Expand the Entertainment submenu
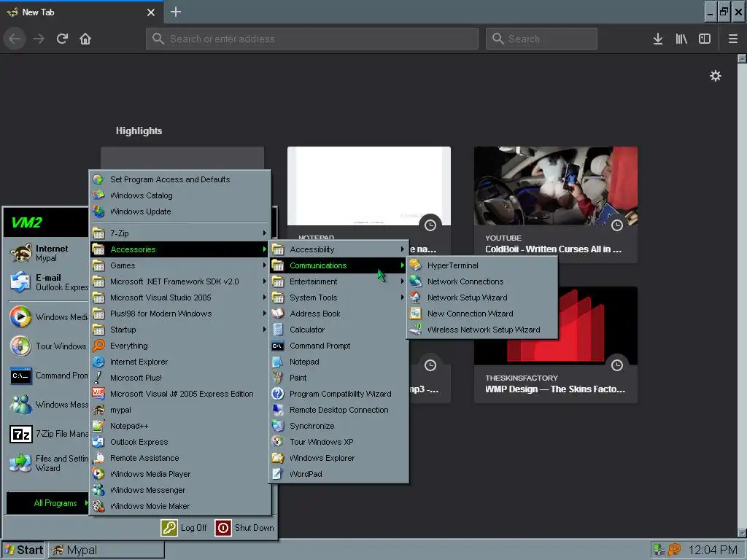The image size is (747, 560). coord(338,281)
